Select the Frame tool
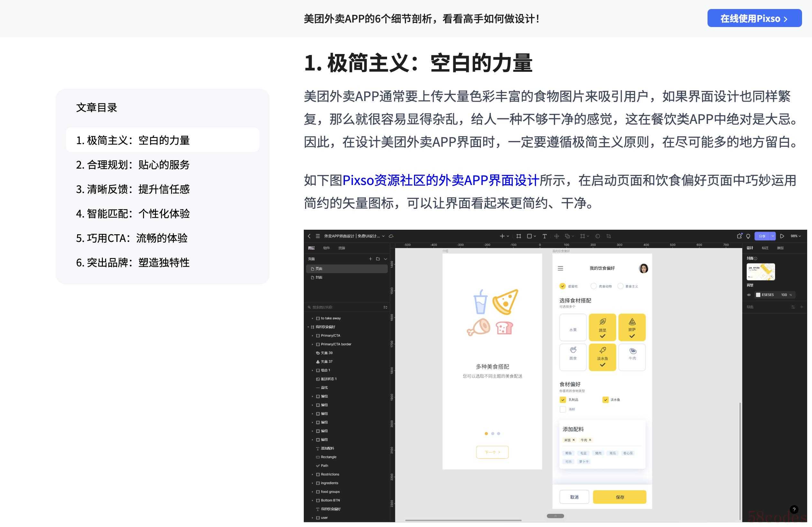The width and height of the screenshot is (812, 527). (519, 236)
